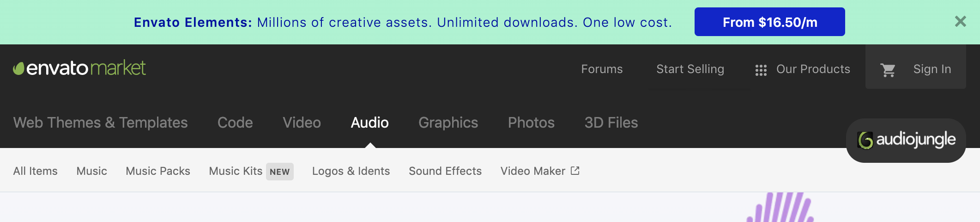Image resolution: width=980 pixels, height=222 pixels.
Task: Select Web Themes & Templates category
Action: 100,123
